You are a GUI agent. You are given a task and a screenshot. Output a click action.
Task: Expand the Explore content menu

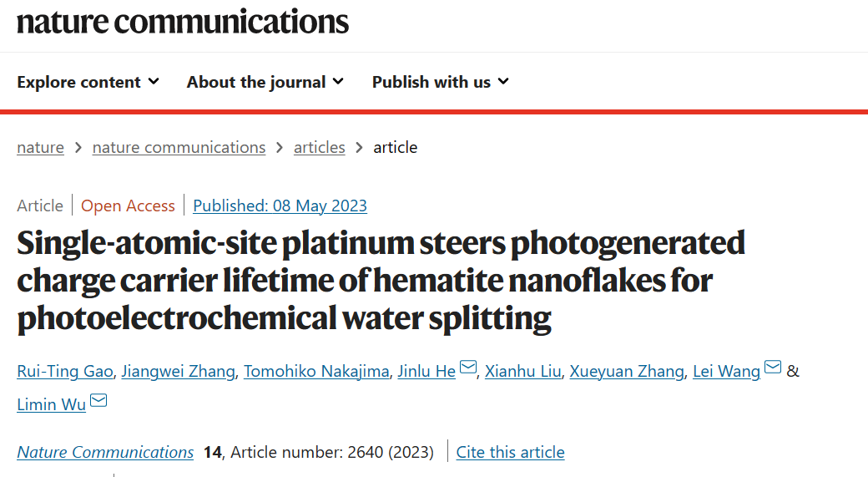88,82
